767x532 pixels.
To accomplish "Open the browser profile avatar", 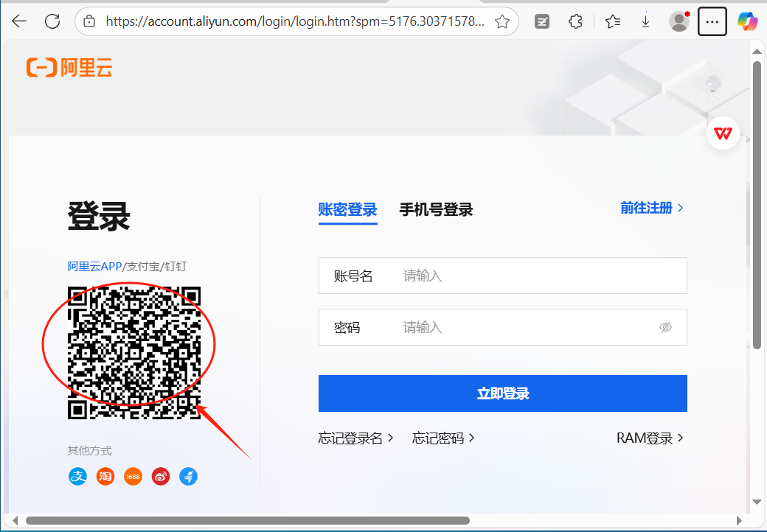I will 679,21.
